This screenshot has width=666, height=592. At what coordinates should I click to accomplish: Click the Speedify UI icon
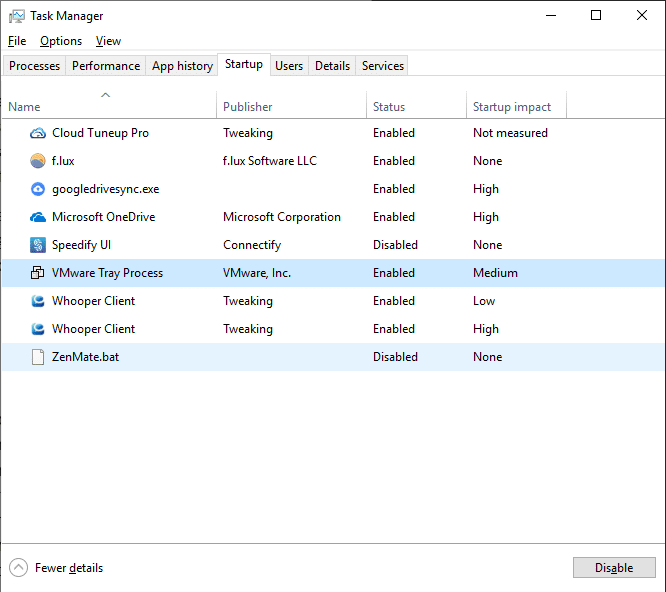coord(38,245)
